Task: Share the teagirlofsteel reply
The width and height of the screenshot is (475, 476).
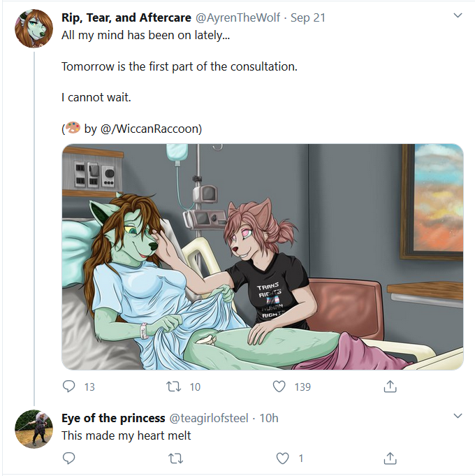Action: point(390,458)
